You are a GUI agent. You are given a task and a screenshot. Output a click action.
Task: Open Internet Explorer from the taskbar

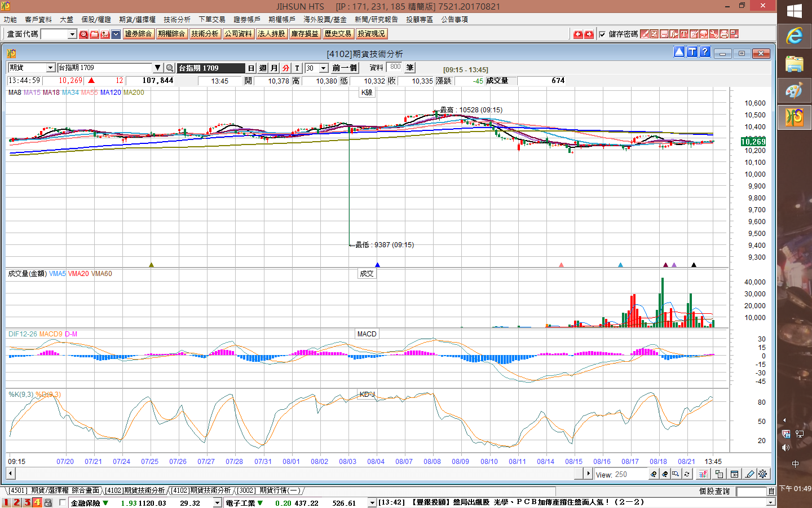[795, 37]
